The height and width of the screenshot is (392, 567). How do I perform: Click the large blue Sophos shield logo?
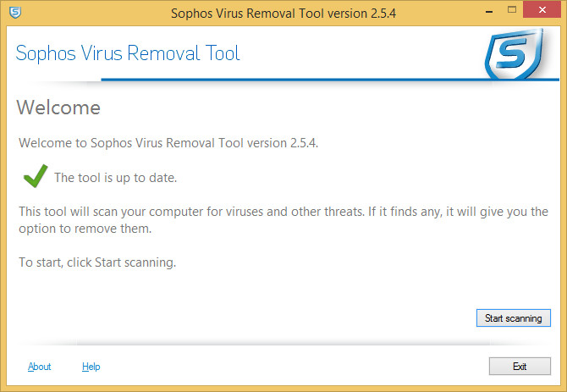[x=514, y=54]
